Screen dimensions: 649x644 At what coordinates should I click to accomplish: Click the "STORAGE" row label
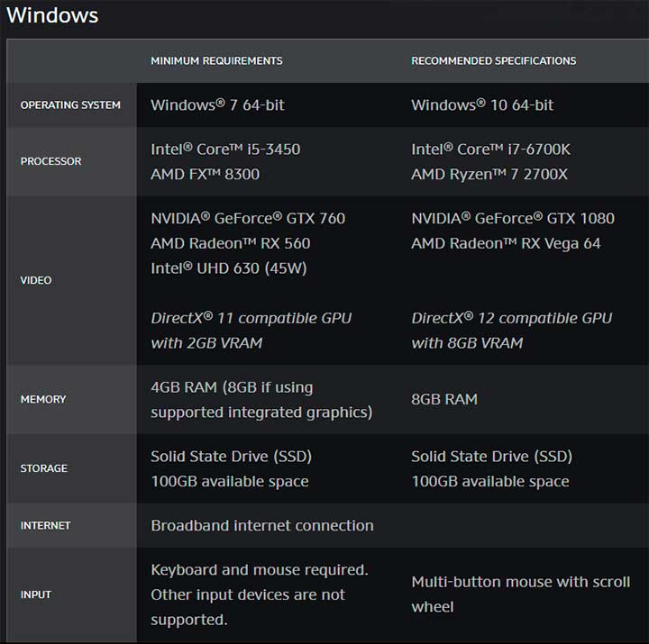(x=44, y=468)
